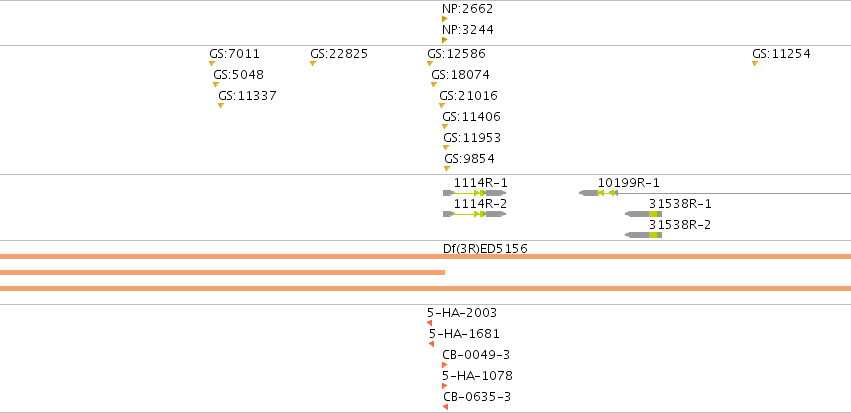
Task: Select the GS:11406 insertion triangle
Action: click(x=445, y=126)
